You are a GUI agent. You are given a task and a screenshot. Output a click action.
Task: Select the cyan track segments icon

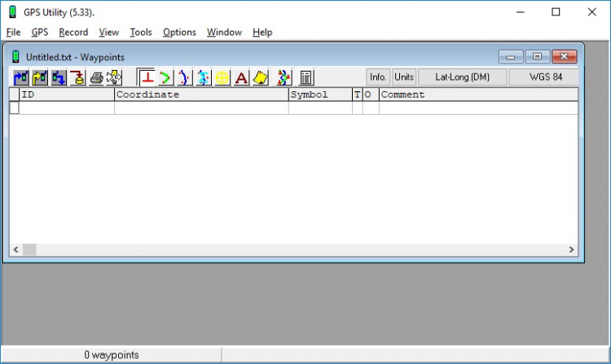(203, 77)
